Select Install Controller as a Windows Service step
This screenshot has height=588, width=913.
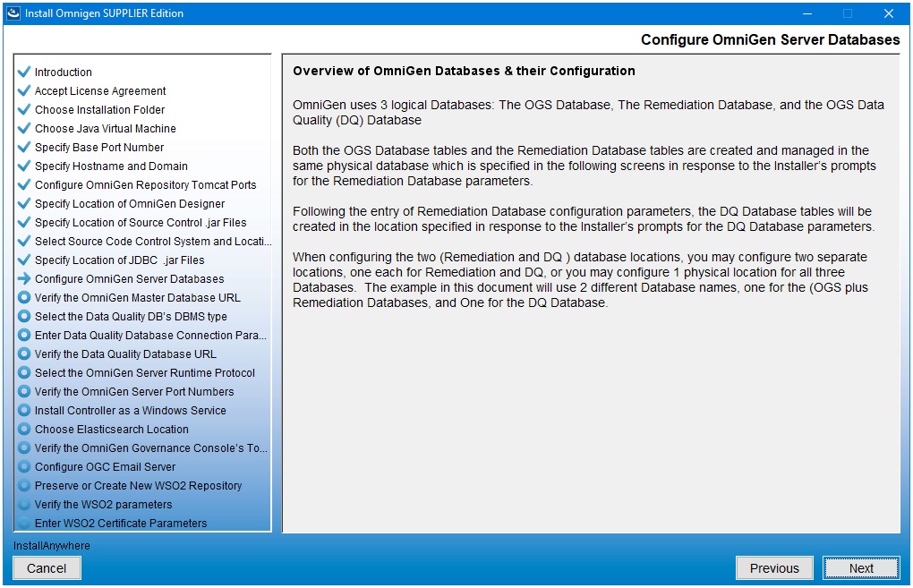(131, 411)
